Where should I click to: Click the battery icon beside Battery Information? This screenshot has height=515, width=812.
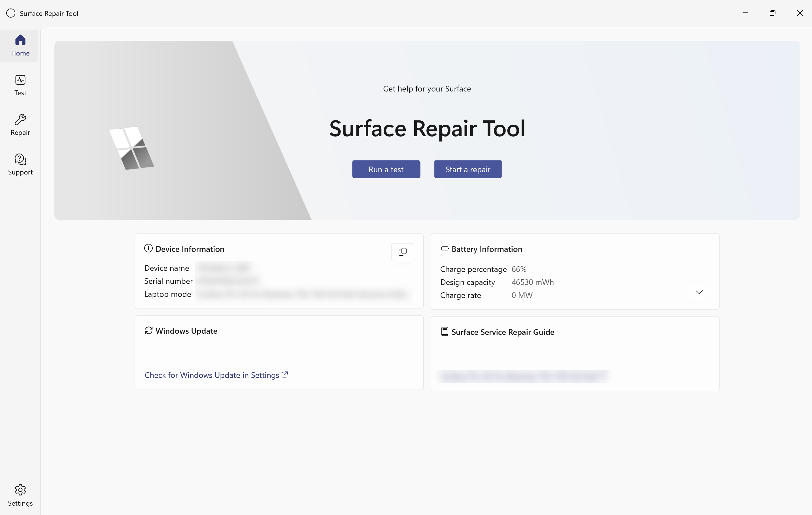[445, 248]
